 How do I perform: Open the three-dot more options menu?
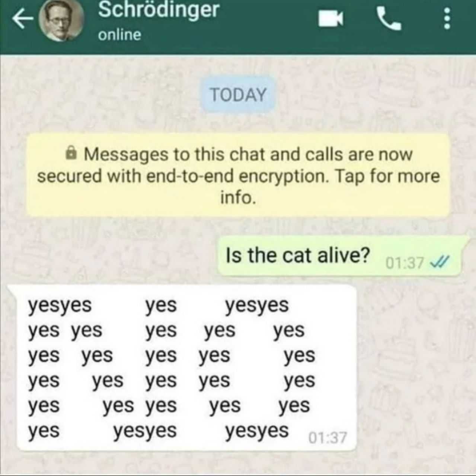pos(447,19)
